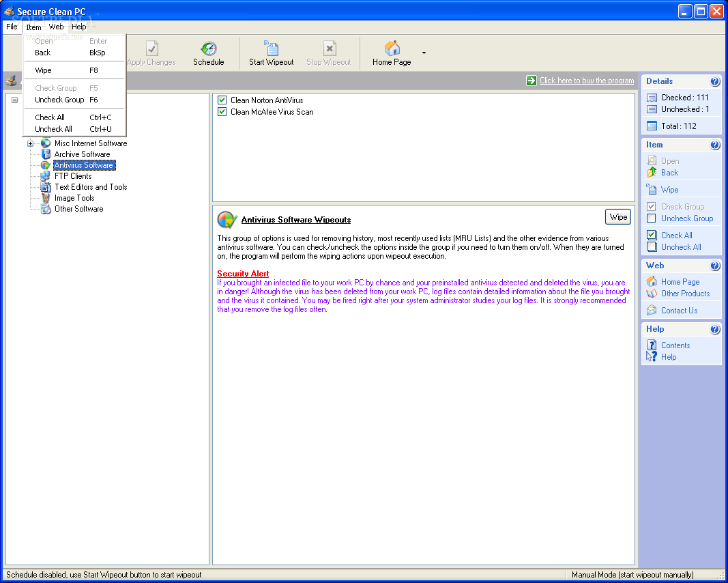
Task: Select the Image Tools tree item
Action: click(x=74, y=198)
